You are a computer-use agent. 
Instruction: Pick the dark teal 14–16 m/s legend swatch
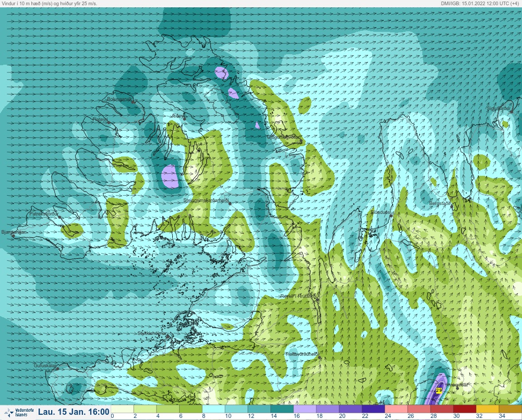tap(282, 409)
